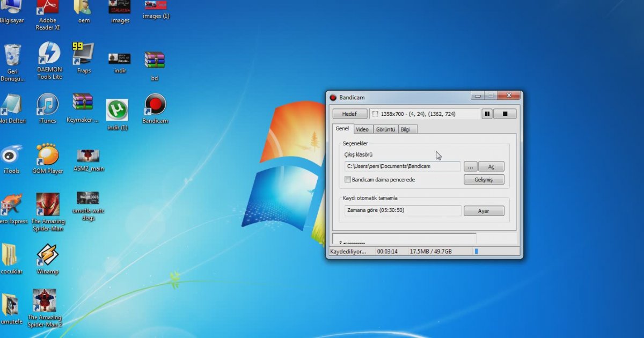Select the iTunes shortcut icon
This screenshot has width=644, height=338.
coord(48,109)
